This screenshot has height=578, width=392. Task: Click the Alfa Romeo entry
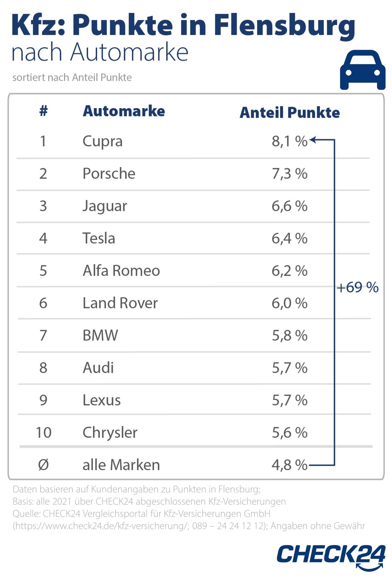coord(121,270)
